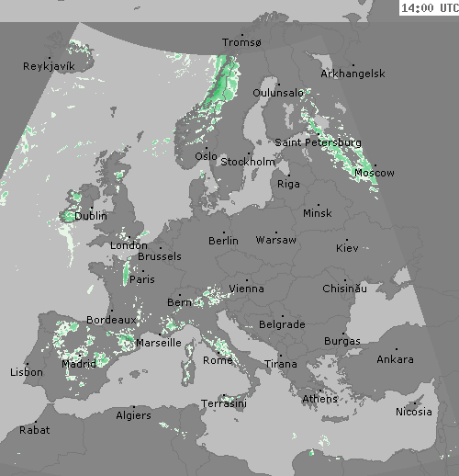Select the Kiev city label
This screenshot has height=476, width=459.
(347, 248)
